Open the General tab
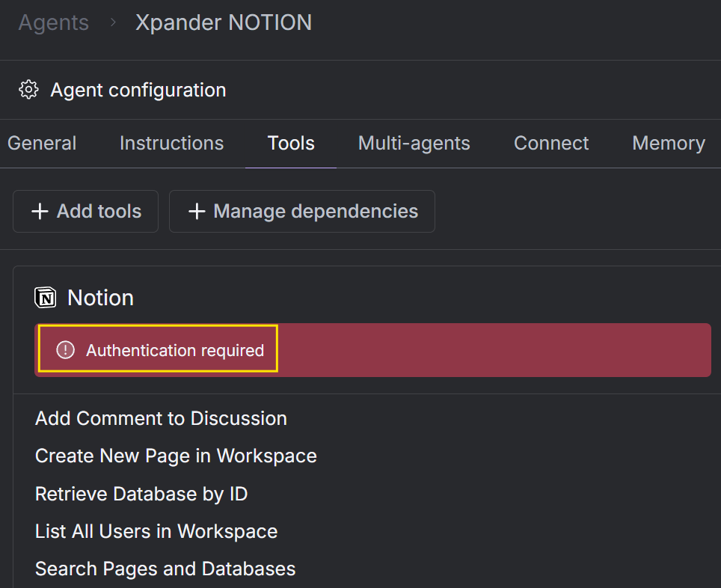The image size is (721, 588). [42, 143]
